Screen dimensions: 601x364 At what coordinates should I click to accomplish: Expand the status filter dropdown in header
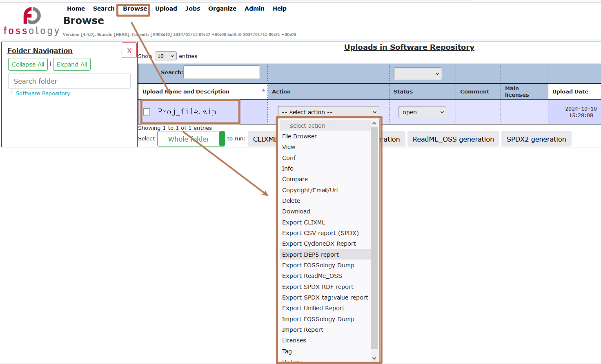417,74
